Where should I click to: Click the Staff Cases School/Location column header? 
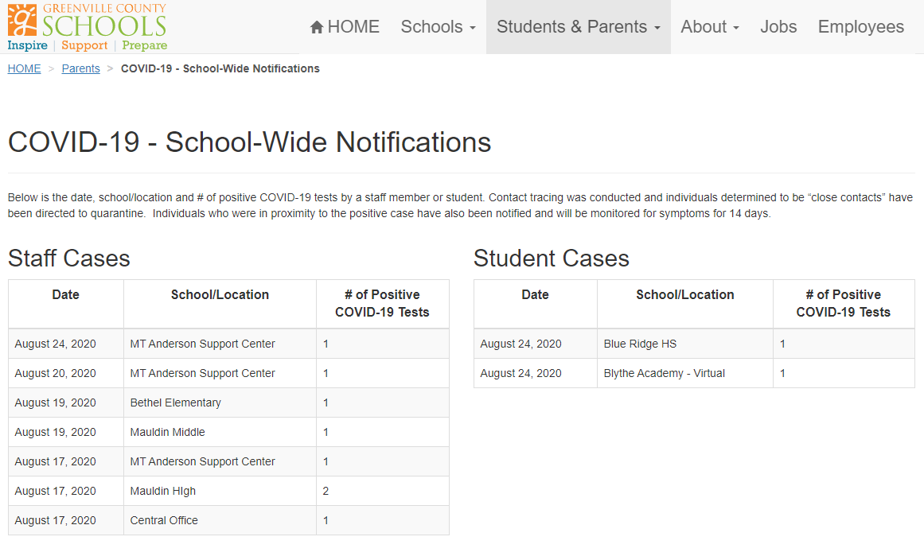tap(220, 304)
